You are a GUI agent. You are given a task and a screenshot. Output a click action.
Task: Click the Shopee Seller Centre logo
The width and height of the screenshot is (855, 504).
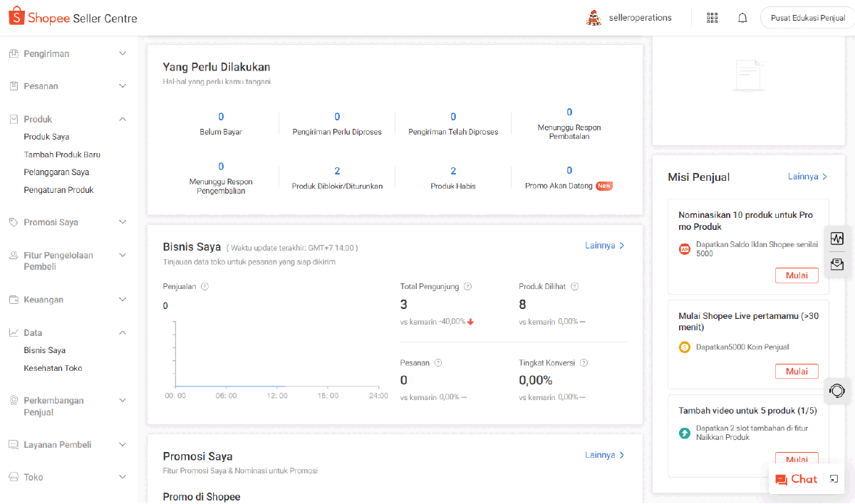point(73,18)
